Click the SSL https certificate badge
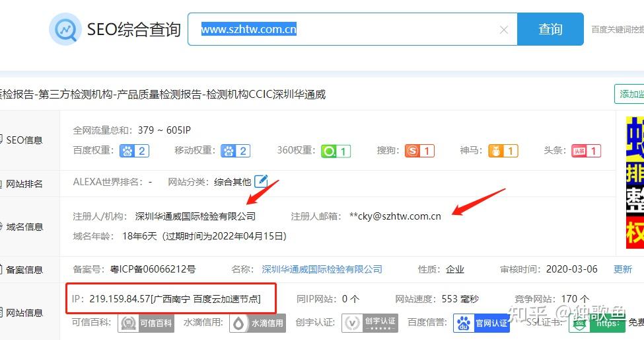Screen dimensions: 644x340 596,323
